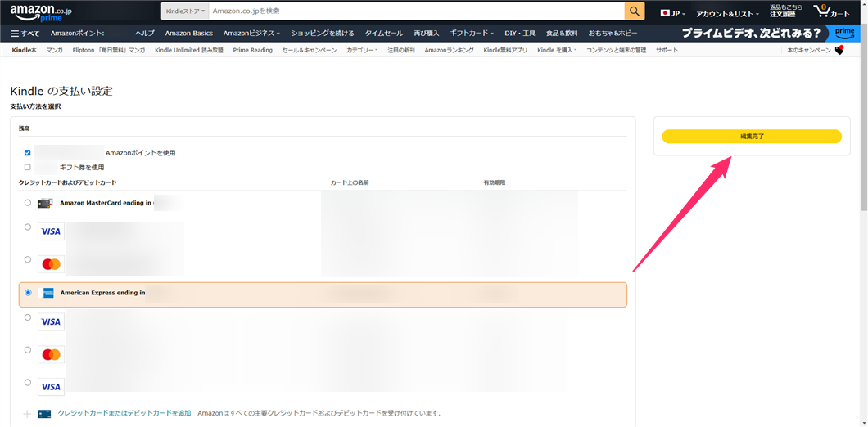Click the Mastercard logo directly above American Express row
This screenshot has width=868, height=427.
point(51,264)
